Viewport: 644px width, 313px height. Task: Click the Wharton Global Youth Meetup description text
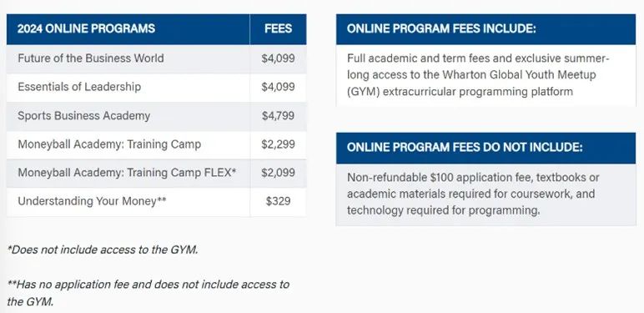[478, 75]
